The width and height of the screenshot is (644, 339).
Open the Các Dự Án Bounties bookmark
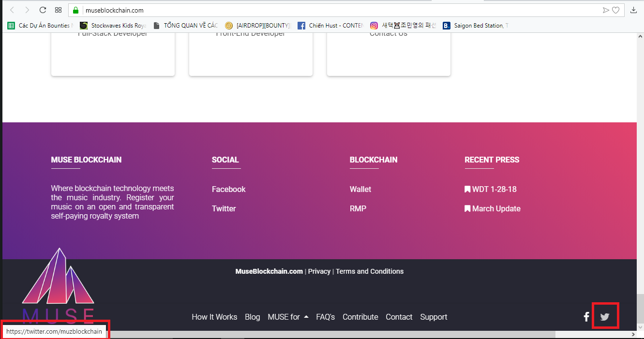(40, 26)
